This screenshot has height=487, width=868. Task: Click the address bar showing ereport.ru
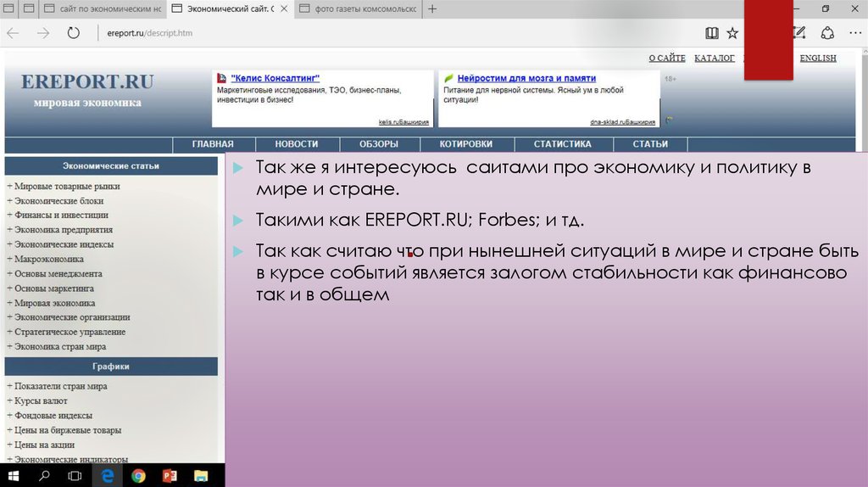click(339, 33)
